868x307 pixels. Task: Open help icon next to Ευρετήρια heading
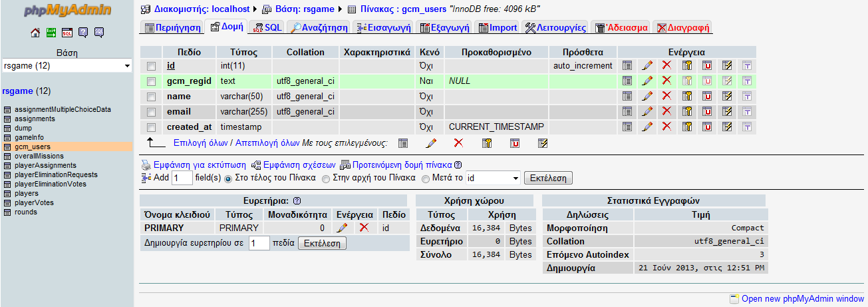297,200
